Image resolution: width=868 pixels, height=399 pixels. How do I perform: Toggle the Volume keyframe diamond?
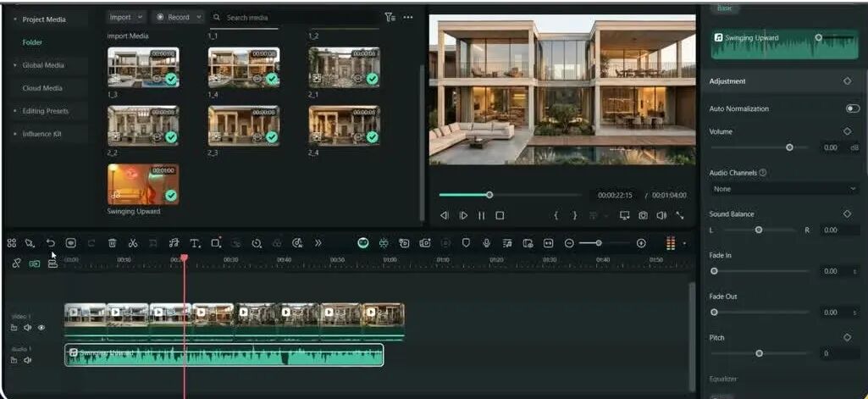(x=847, y=131)
